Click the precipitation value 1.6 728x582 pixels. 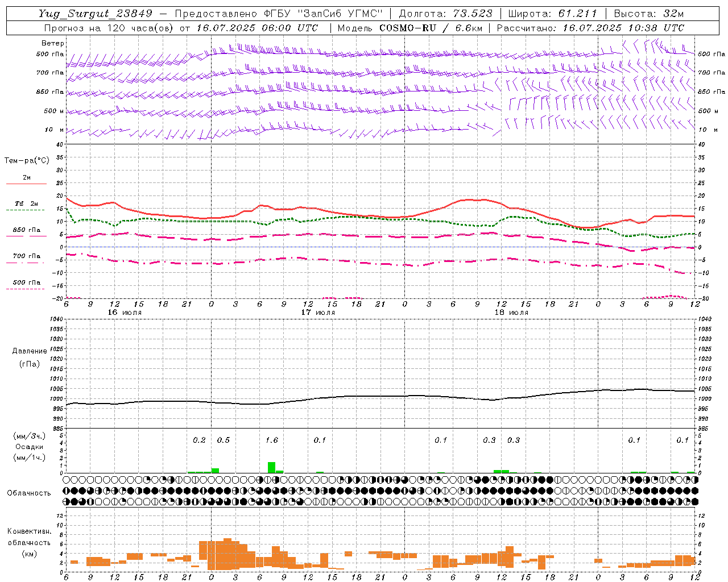pos(272,440)
